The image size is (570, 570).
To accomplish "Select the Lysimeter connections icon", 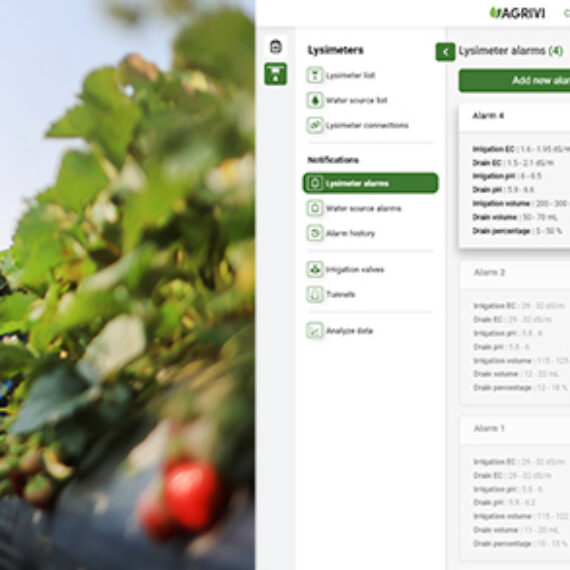I will [x=315, y=125].
